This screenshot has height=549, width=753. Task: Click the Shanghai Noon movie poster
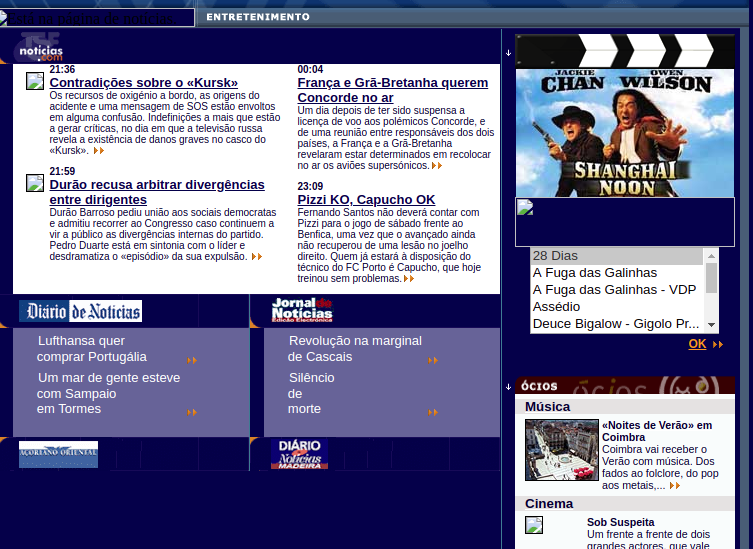(x=625, y=133)
